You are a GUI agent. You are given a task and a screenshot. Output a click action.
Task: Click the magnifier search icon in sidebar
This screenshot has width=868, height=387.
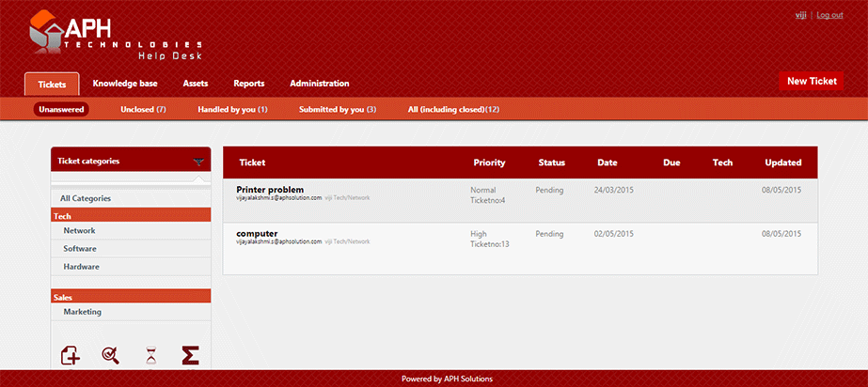[110, 355]
